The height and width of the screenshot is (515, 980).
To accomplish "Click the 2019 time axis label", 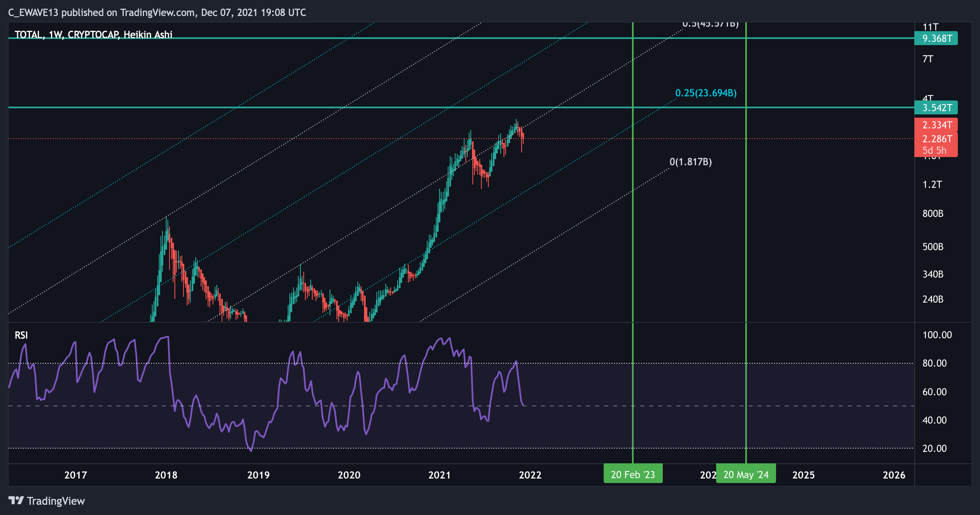I will [x=259, y=475].
